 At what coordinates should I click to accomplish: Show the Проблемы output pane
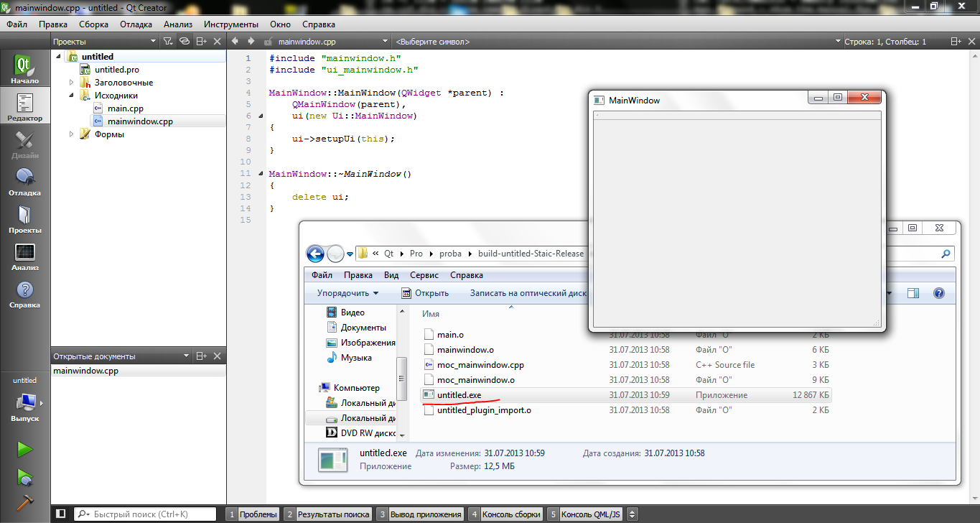pyautogui.click(x=253, y=514)
